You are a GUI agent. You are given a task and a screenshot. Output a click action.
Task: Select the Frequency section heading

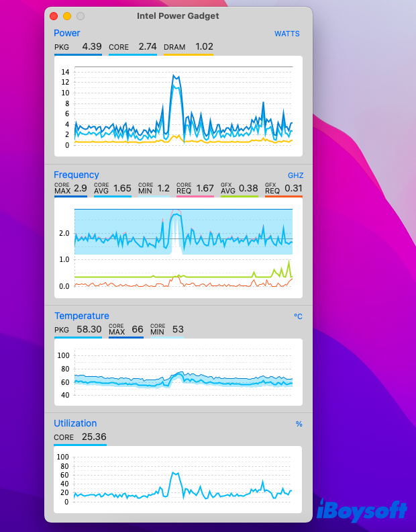pos(76,175)
